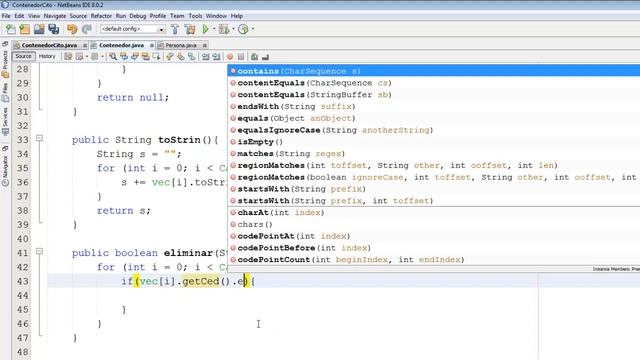Open the default config combo box

(x=133, y=29)
